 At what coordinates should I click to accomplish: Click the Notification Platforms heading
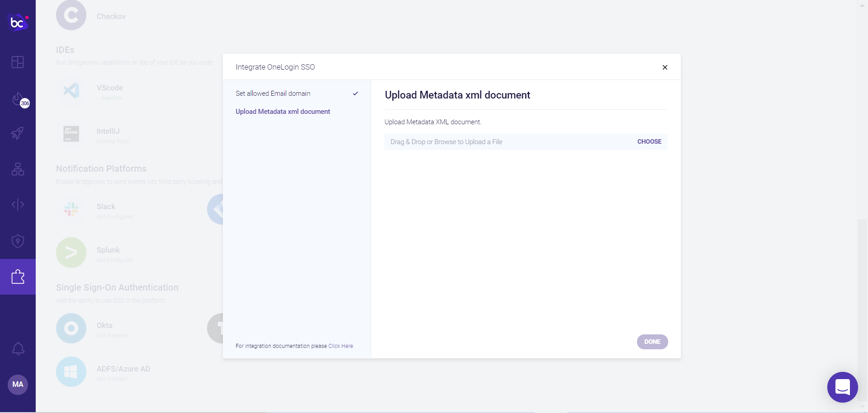click(101, 169)
